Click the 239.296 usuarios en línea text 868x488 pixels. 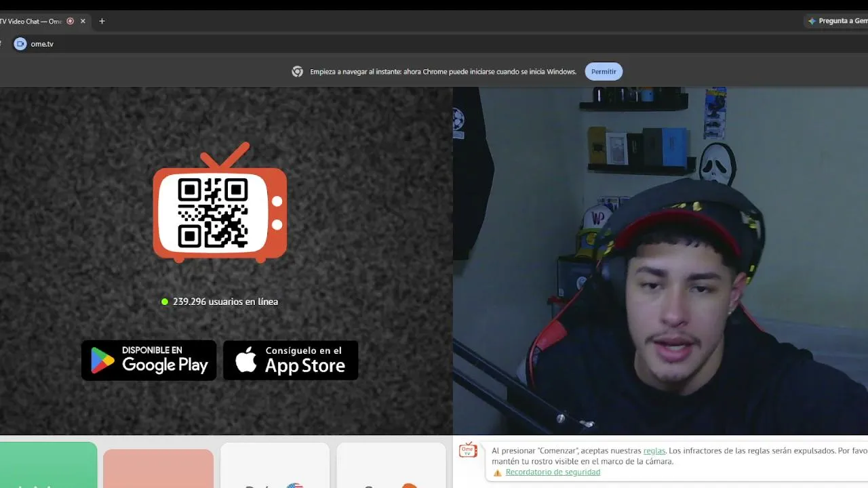225,302
